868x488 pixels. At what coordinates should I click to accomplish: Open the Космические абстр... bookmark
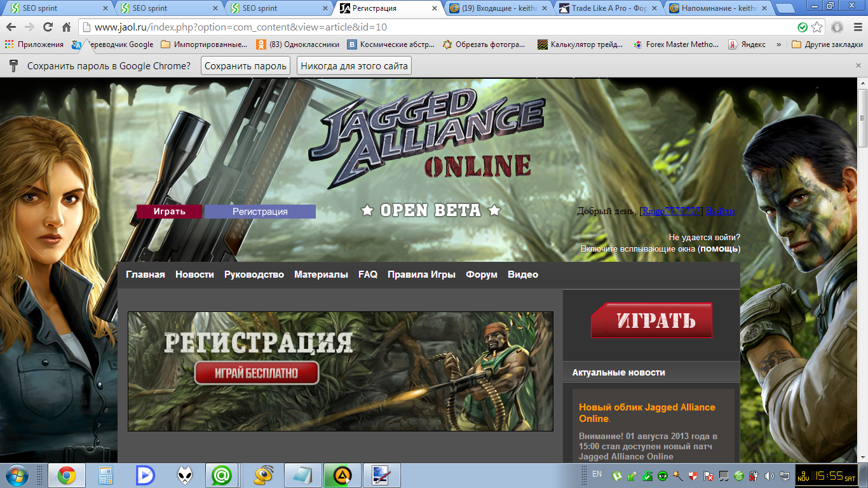(391, 44)
